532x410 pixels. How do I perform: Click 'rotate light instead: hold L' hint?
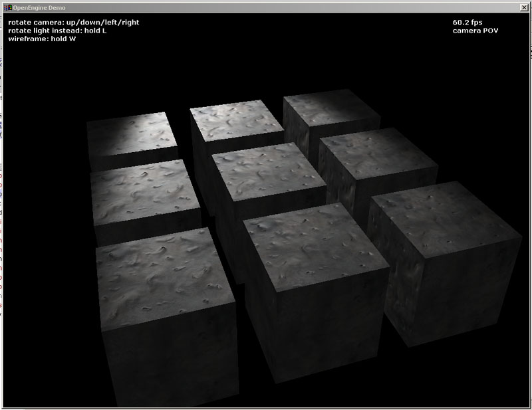(x=57, y=31)
